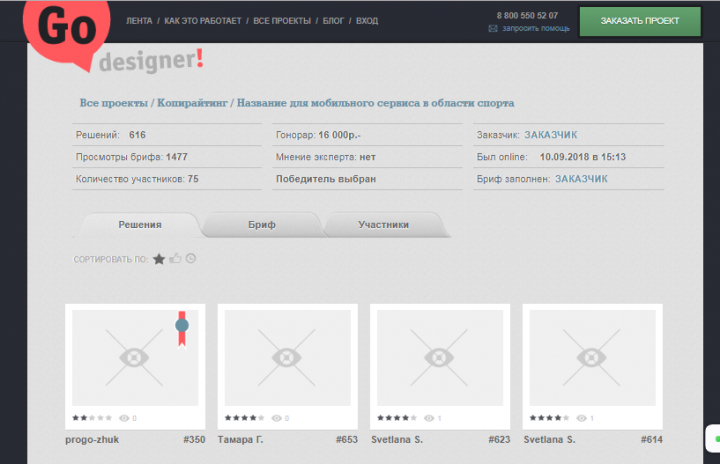Click the phone number 8 800 550 52 07
The width and height of the screenshot is (720, 464).
click(x=527, y=16)
